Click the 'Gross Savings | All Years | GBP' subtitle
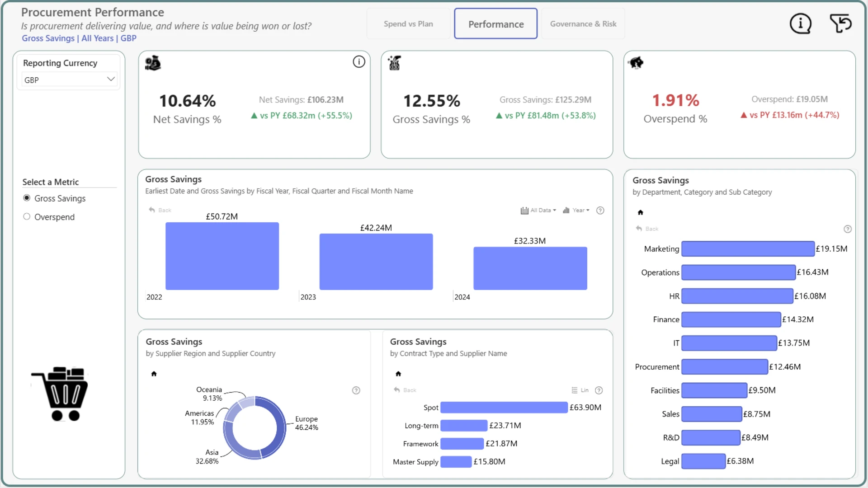This screenshot has height=488, width=868. [79, 38]
